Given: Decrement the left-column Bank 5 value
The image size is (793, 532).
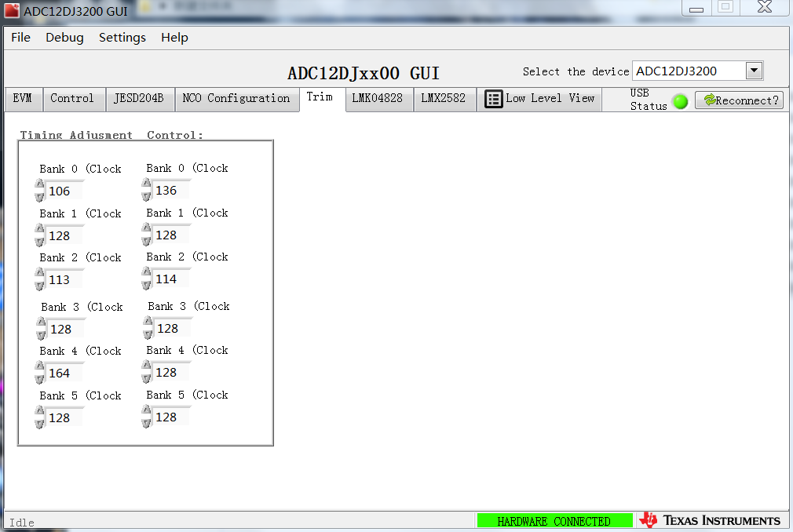Looking at the screenshot, I should click(39, 424).
